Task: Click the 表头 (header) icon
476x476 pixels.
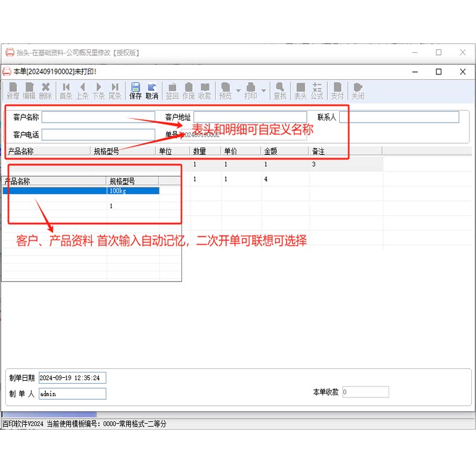Action: coord(302,90)
